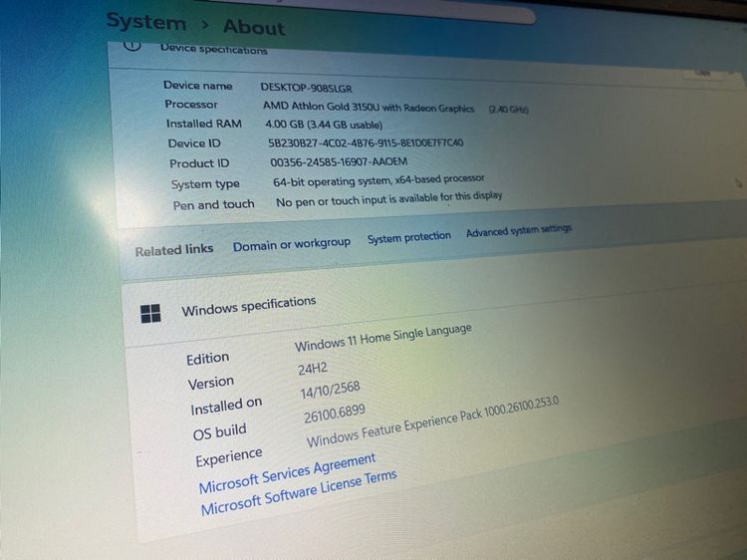Select version value 24H2

pos(313,369)
